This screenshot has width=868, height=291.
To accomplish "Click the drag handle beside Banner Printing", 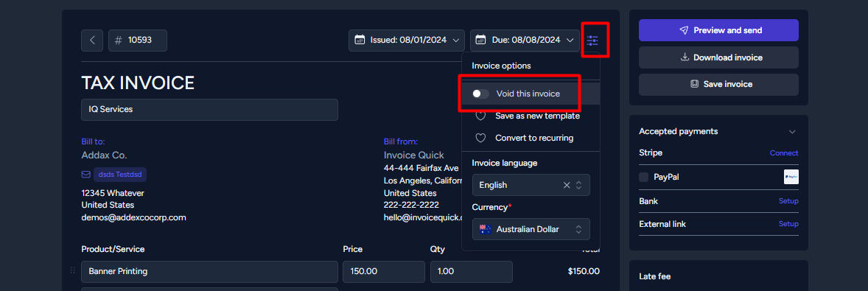I will coord(72,270).
